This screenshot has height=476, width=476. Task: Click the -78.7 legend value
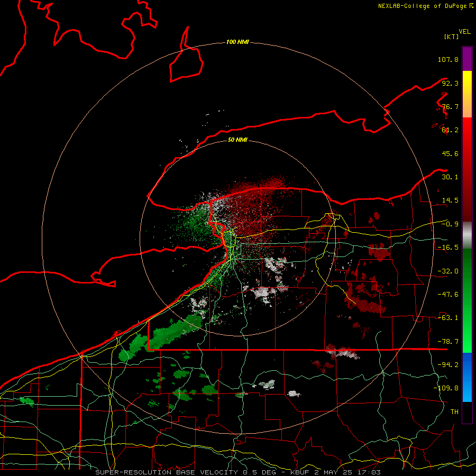pyautogui.click(x=448, y=342)
